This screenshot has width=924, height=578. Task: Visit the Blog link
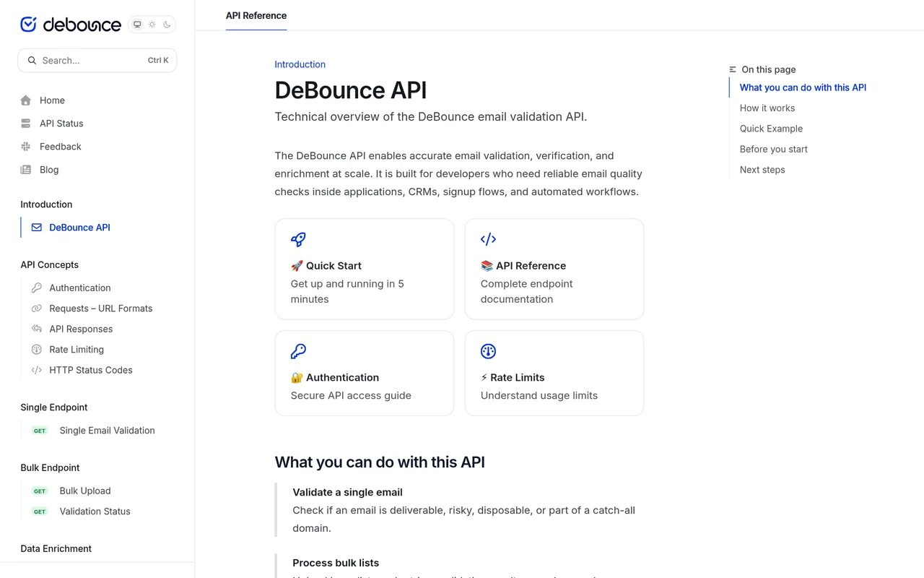[49, 170]
